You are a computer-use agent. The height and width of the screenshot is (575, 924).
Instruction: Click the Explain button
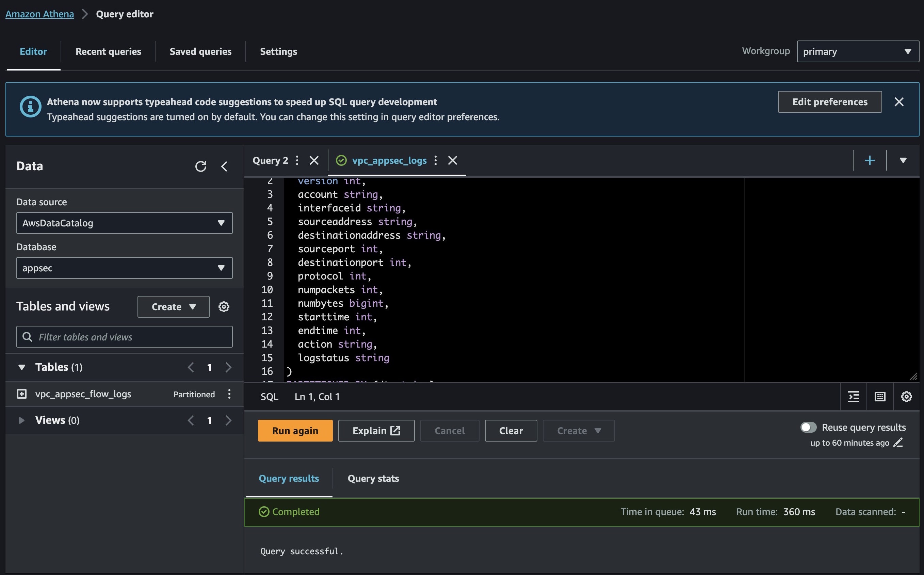pyautogui.click(x=376, y=431)
